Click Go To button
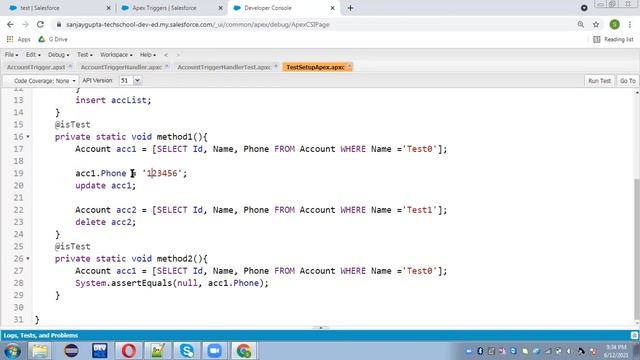 pyautogui.click(x=627, y=81)
